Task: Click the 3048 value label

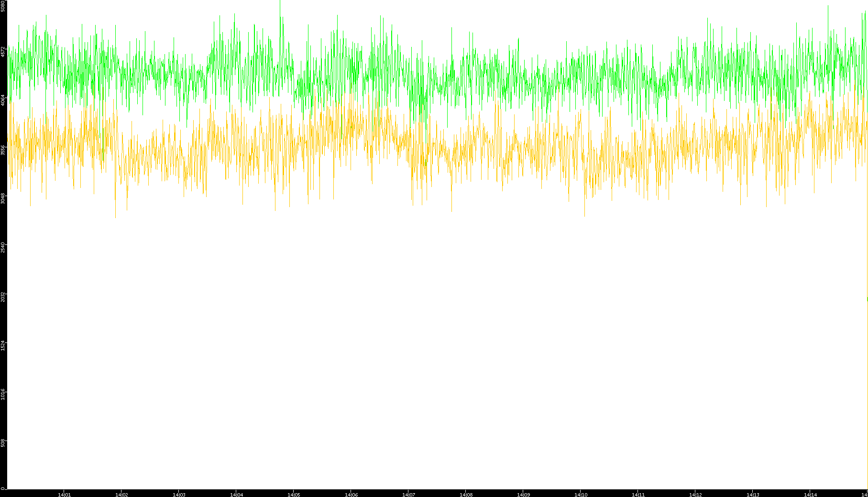Action: 3,199
